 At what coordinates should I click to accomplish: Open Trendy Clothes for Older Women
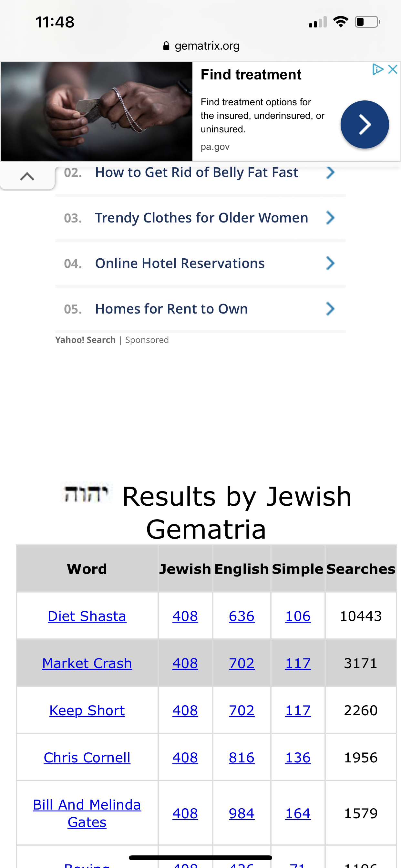[201, 218]
